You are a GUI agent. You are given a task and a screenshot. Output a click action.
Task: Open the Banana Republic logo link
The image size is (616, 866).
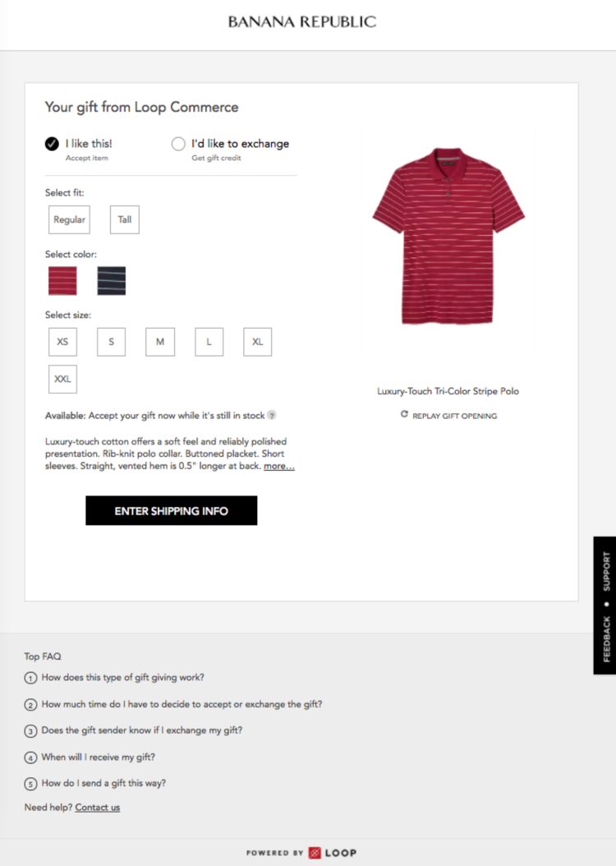coord(302,22)
